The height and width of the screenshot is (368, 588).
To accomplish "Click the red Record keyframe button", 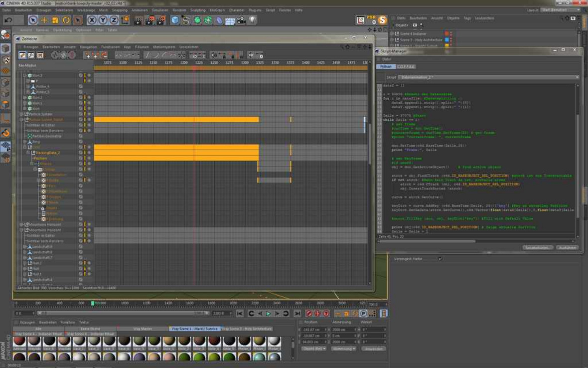I will point(308,314).
